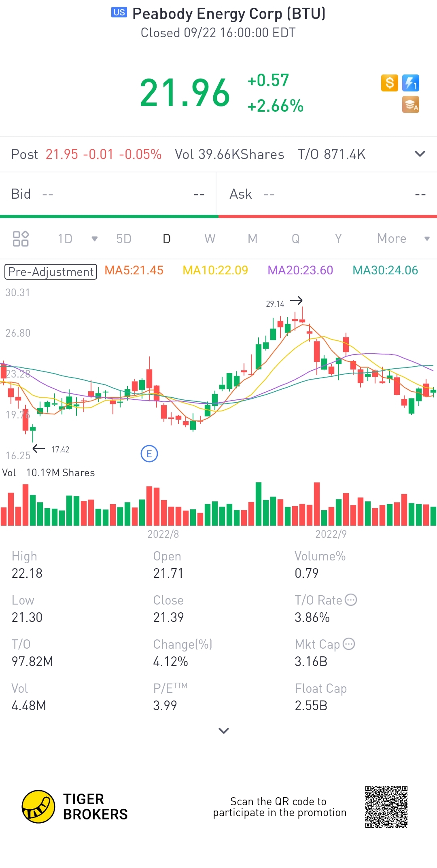Viewport: 437px width, 868px height.
Task: Tap the MA30:24.06 indicator label
Action: [x=385, y=270]
